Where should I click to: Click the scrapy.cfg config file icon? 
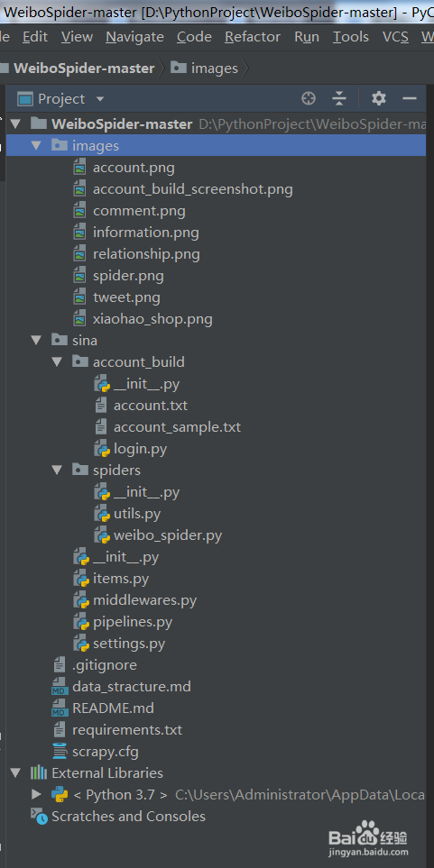tap(59, 752)
